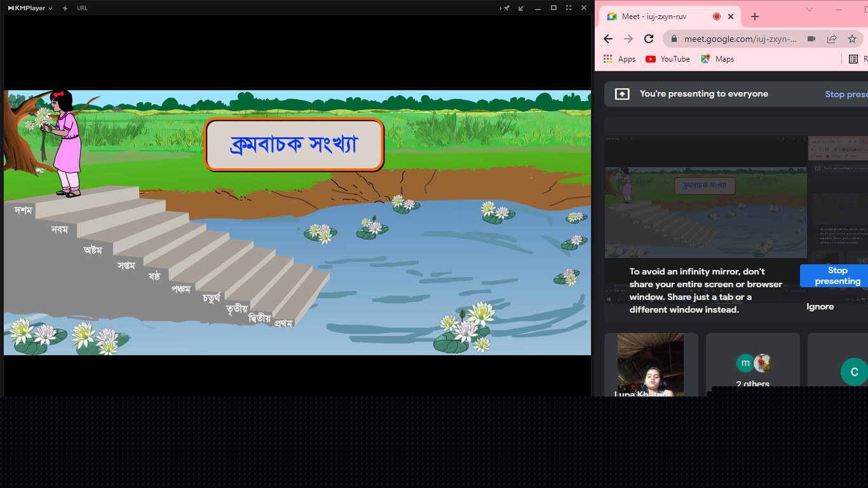
Task: Select Lupa Khatun's video tile
Action: (x=651, y=365)
